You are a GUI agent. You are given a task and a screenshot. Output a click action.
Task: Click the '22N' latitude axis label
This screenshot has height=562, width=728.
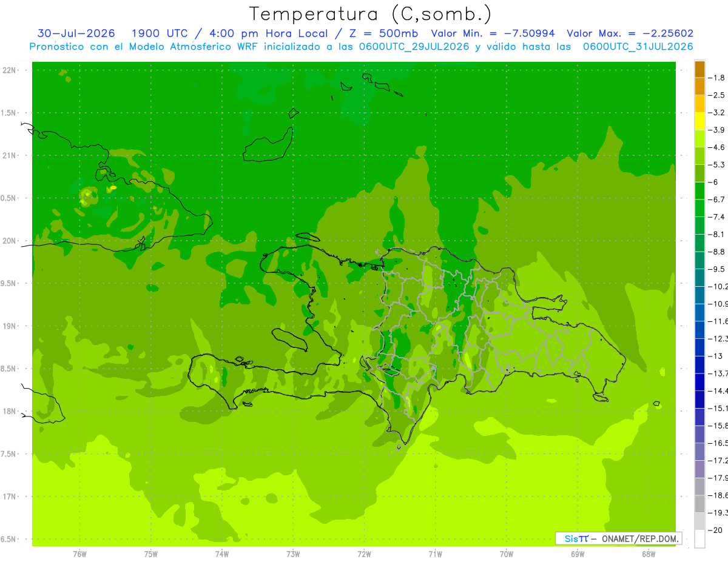(10, 70)
